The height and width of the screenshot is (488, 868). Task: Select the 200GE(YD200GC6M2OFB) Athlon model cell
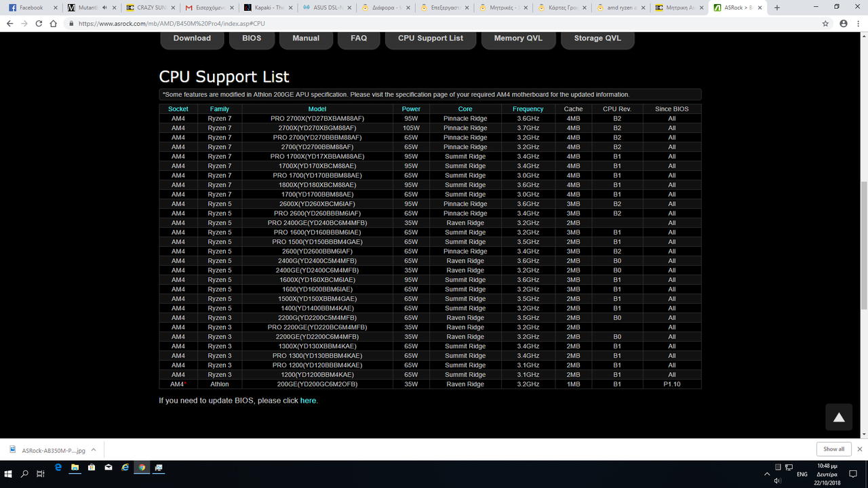point(317,384)
